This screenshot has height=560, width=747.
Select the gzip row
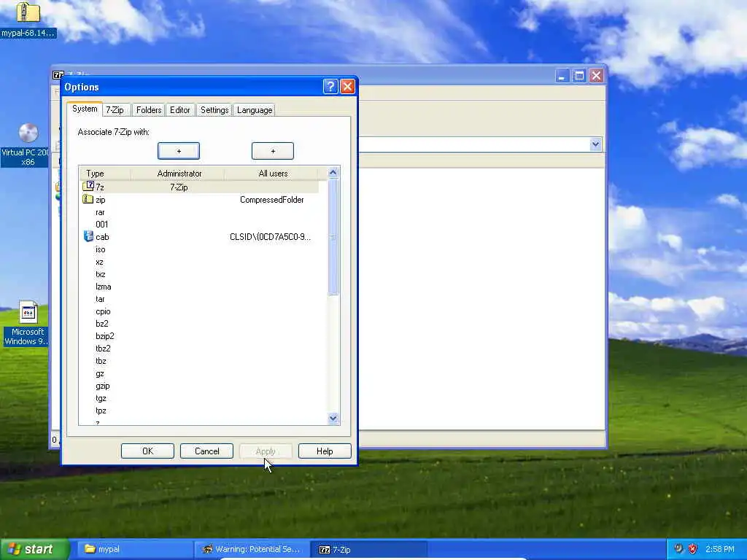[198, 386]
